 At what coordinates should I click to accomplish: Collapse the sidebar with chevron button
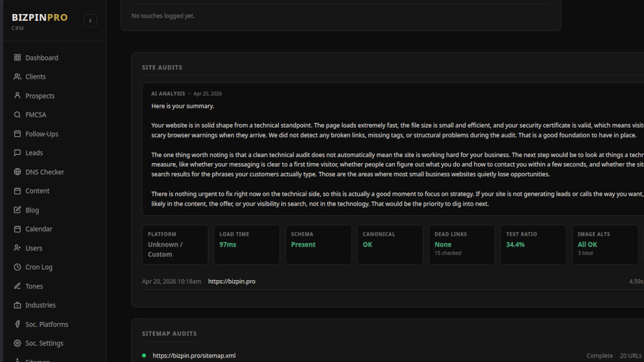90,21
